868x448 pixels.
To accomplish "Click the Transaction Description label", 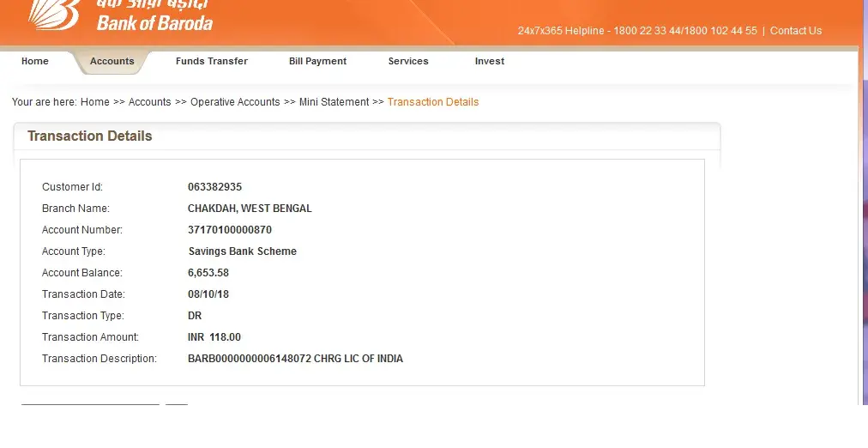I will coord(99,359).
